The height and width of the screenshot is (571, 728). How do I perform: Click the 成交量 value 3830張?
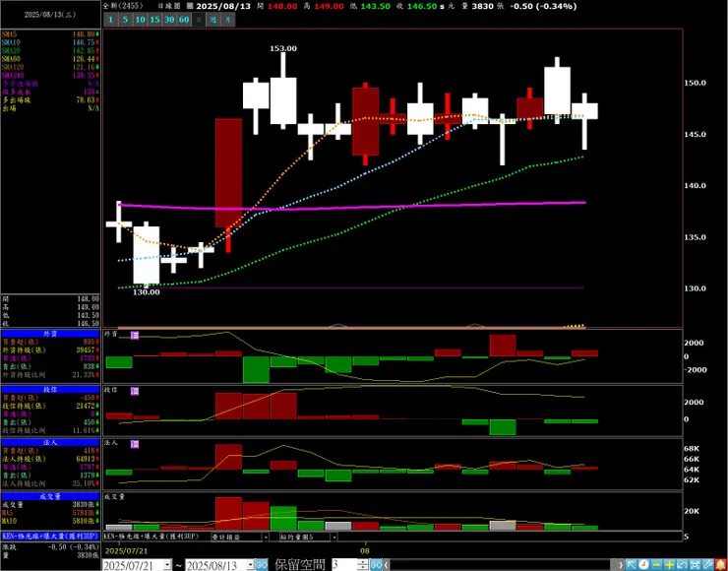tap(85, 505)
